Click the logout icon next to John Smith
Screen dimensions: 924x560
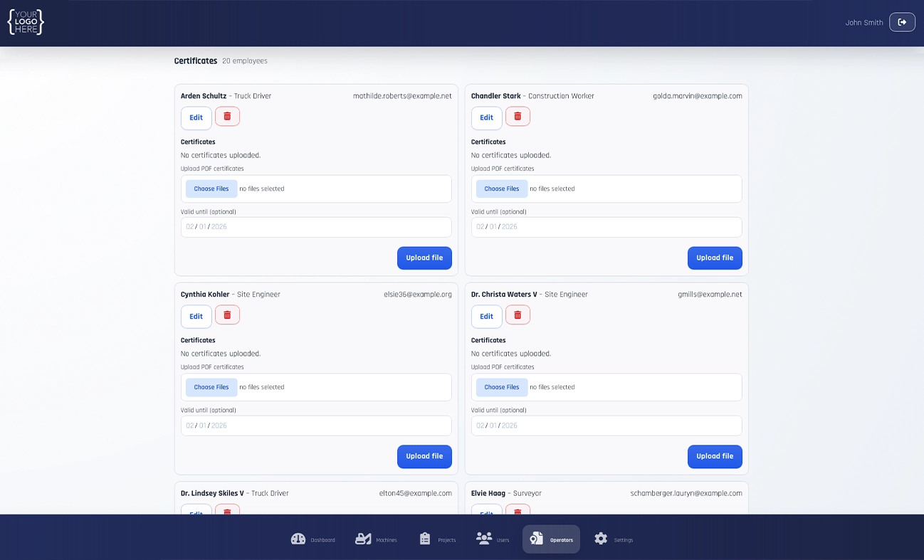pos(902,22)
